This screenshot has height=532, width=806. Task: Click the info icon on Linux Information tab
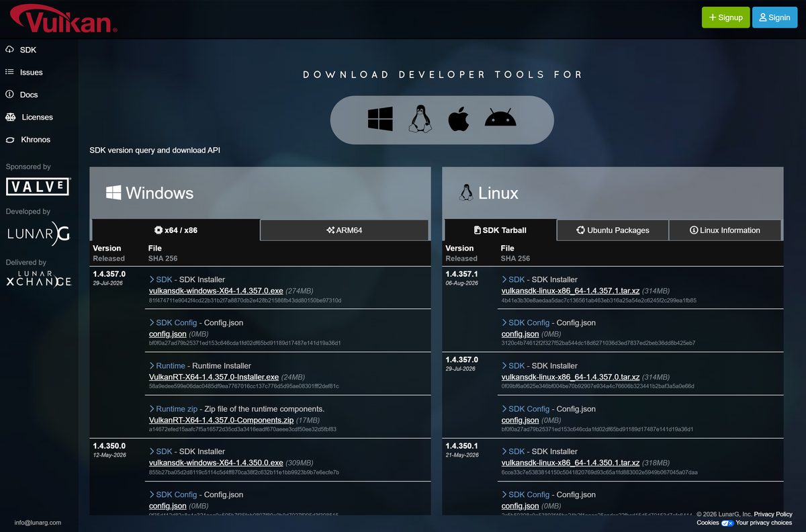click(x=694, y=230)
